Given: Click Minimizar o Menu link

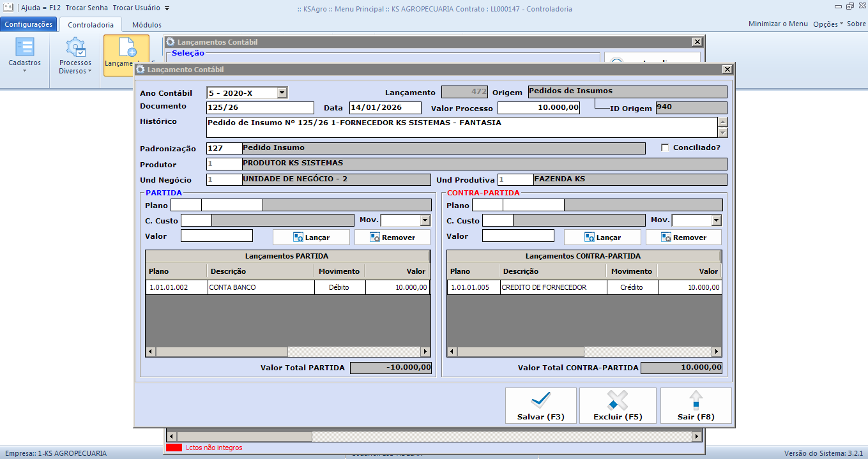Looking at the screenshot, I should pyautogui.click(x=778, y=24).
